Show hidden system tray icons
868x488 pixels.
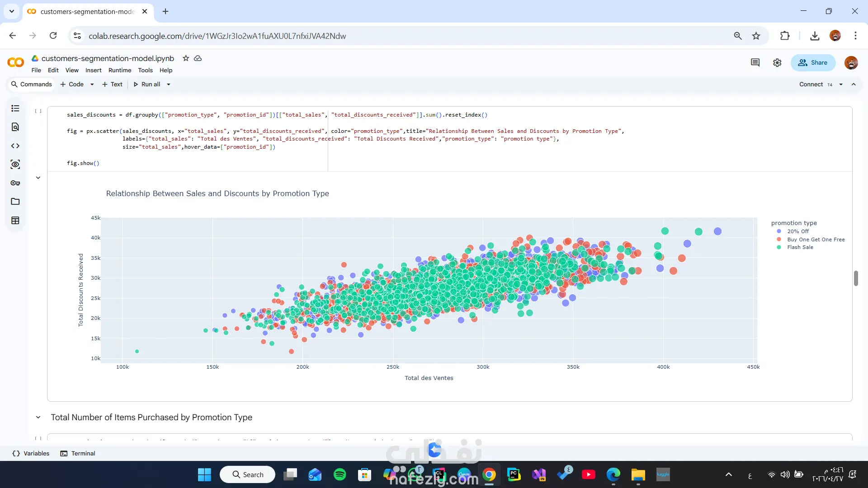pyautogui.click(x=729, y=474)
